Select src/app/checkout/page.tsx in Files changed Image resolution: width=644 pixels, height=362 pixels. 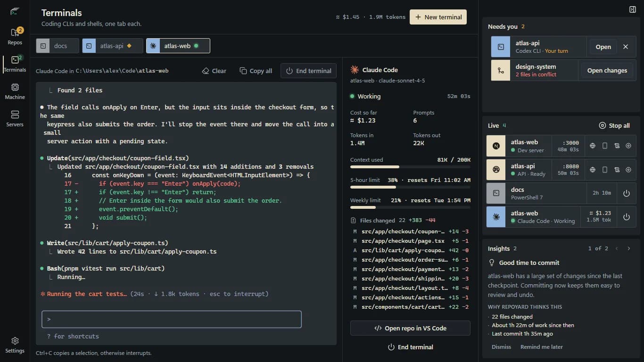tap(410, 241)
